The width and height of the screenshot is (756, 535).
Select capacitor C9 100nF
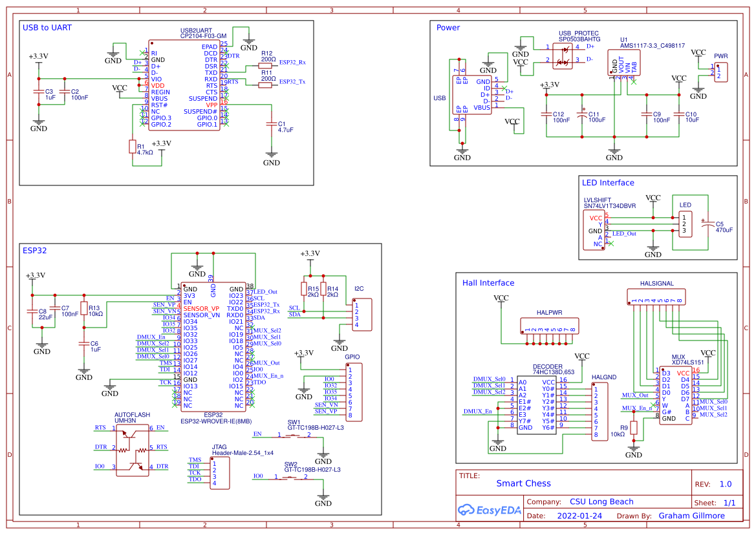pos(647,114)
